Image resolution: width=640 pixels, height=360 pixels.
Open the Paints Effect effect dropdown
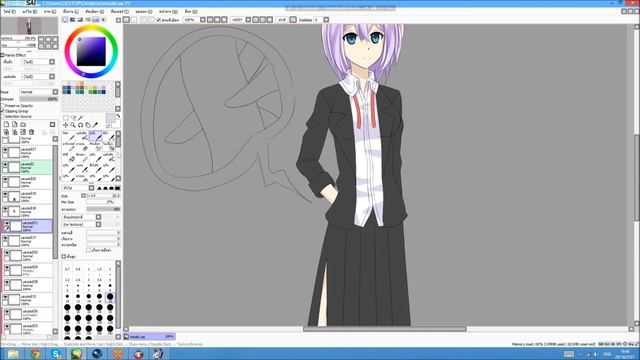coord(52,76)
